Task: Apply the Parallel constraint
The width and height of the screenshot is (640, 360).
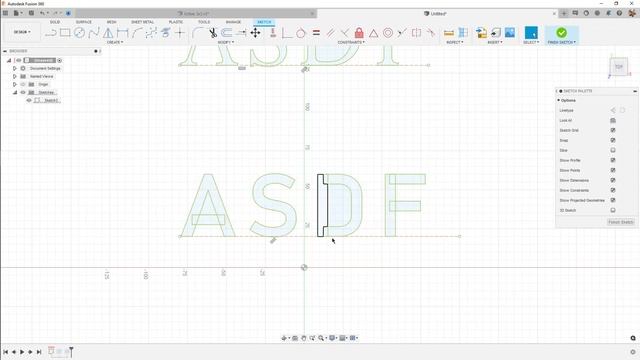Action: coord(330,33)
